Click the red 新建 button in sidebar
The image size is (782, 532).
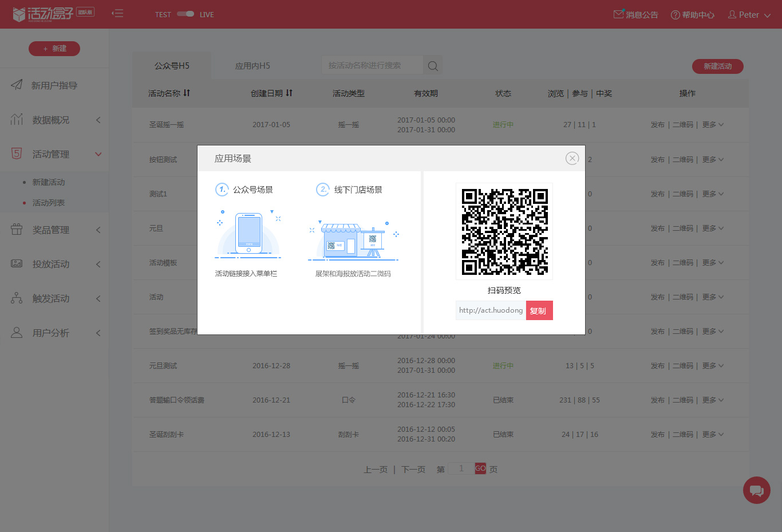[x=54, y=49]
